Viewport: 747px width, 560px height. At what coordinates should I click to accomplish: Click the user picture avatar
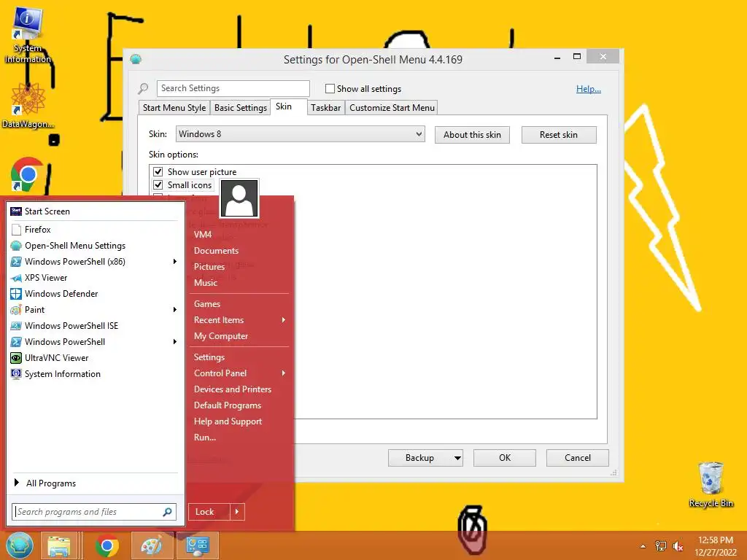coord(239,198)
